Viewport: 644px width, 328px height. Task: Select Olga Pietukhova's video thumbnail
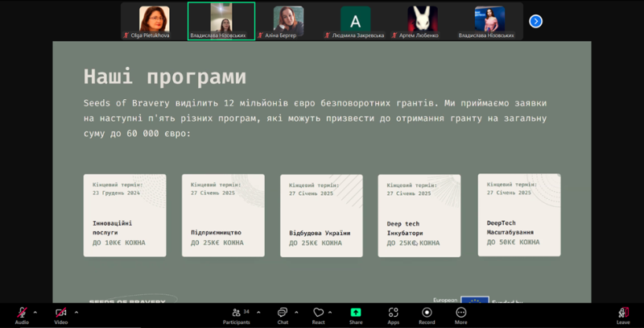pyautogui.click(x=155, y=21)
